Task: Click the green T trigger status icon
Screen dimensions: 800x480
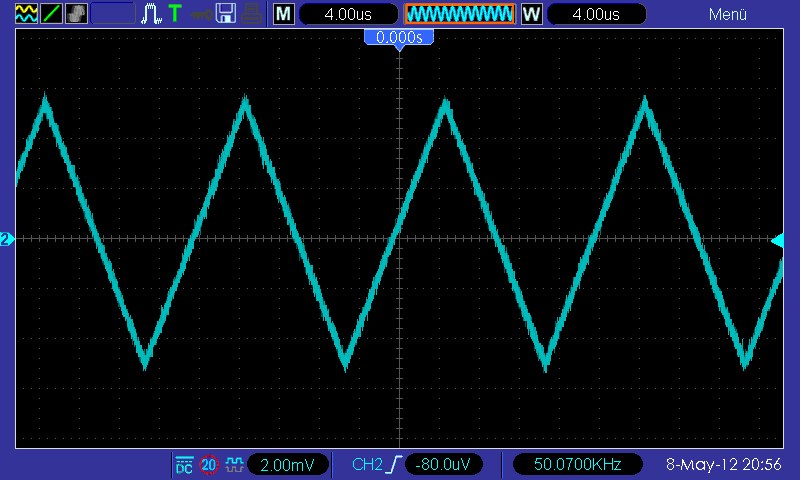Action: 175,14
